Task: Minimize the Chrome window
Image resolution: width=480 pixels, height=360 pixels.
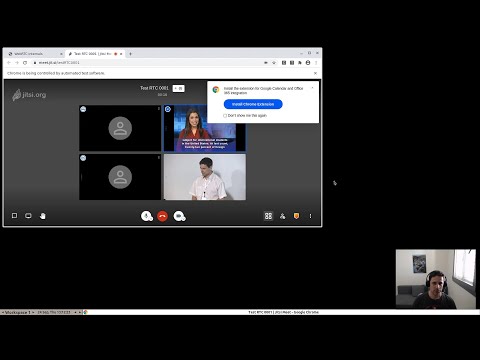Action: tap(301, 53)
